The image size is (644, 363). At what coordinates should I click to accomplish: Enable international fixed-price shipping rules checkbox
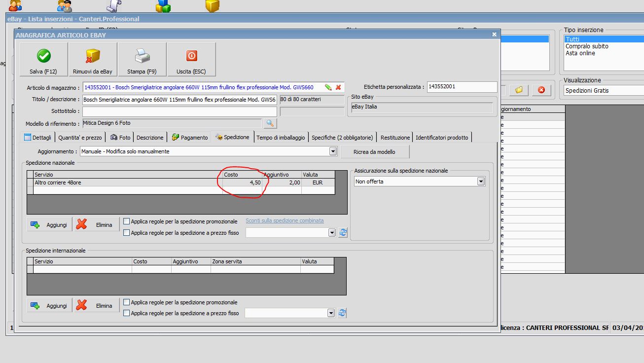(x=127, y=313)
